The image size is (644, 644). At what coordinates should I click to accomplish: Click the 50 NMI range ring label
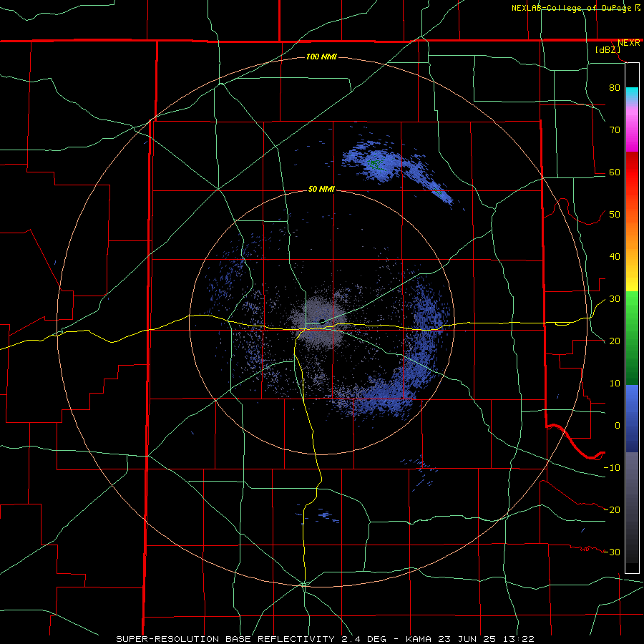[x=321, y=190]
